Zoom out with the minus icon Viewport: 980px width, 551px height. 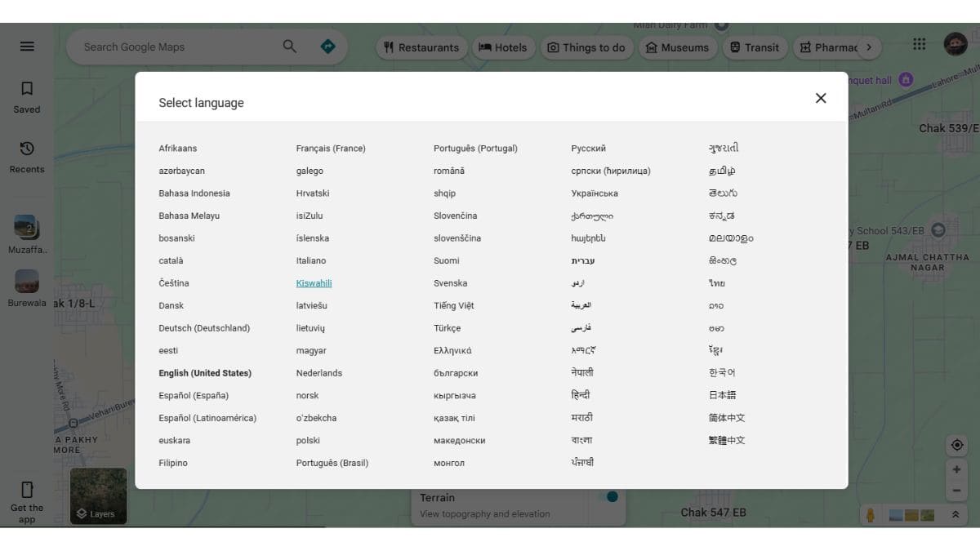tap(956, 491)
